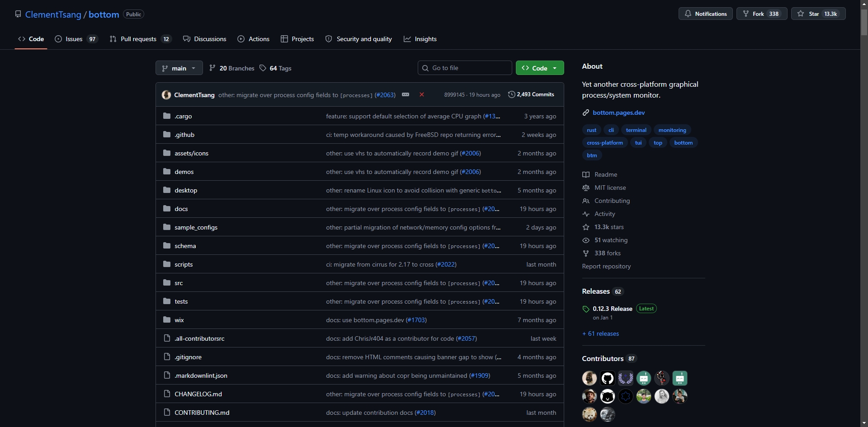Click the branch icon next to 20 Branches
This screenshot has height=427, width=868.
[212, 68]
